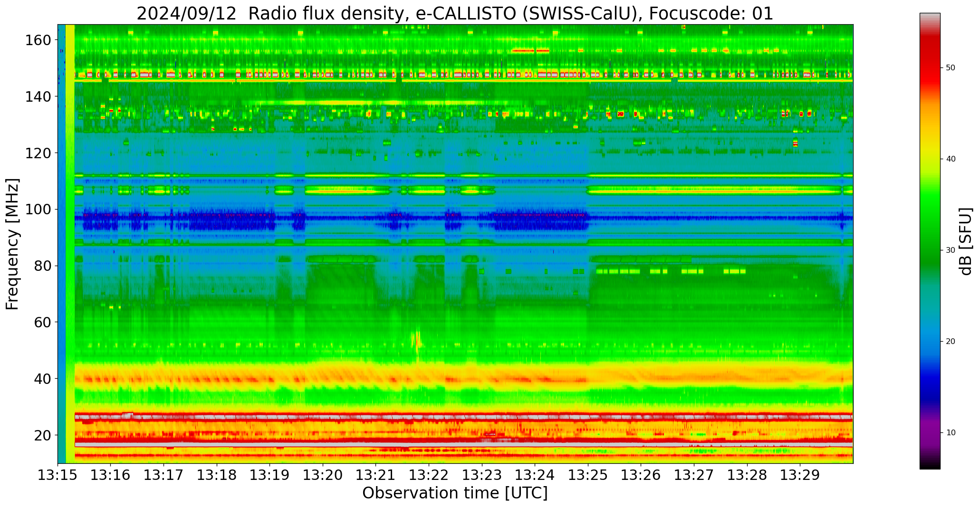Click the colorbar tick label 40

[950, 159]
